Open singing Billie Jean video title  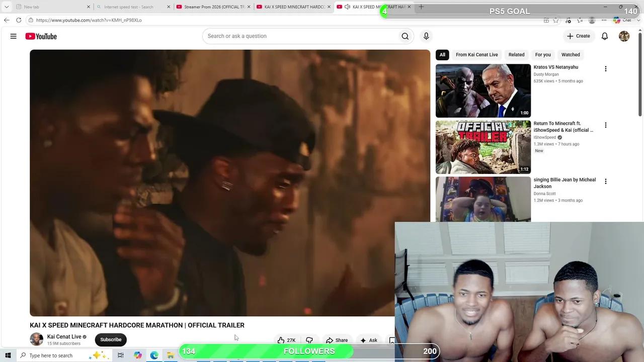click(x=565, y=183)
